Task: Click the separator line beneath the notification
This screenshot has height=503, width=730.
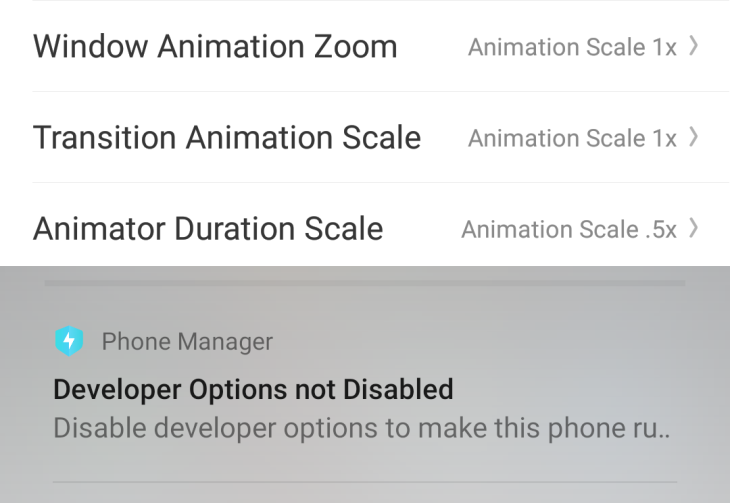Action: 365,482
